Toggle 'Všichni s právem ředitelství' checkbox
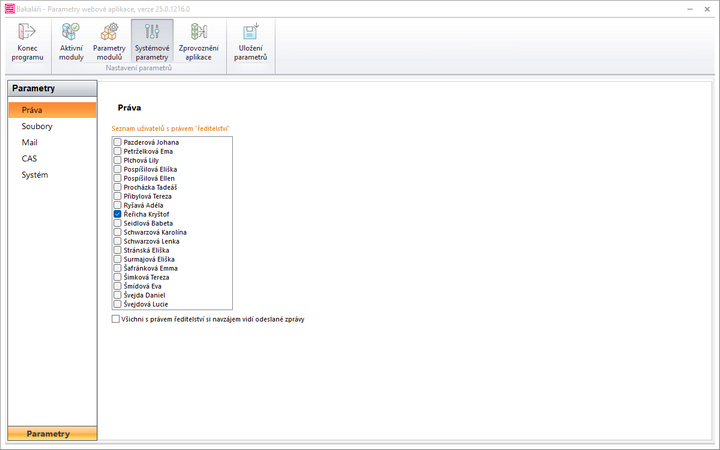The image size is (720, 450). [x=117, y=319]
